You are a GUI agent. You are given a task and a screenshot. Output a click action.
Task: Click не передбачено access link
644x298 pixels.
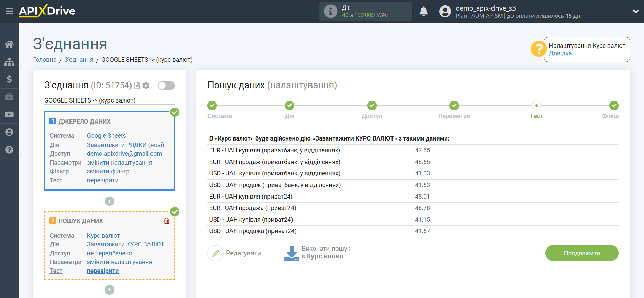(109, 253)
